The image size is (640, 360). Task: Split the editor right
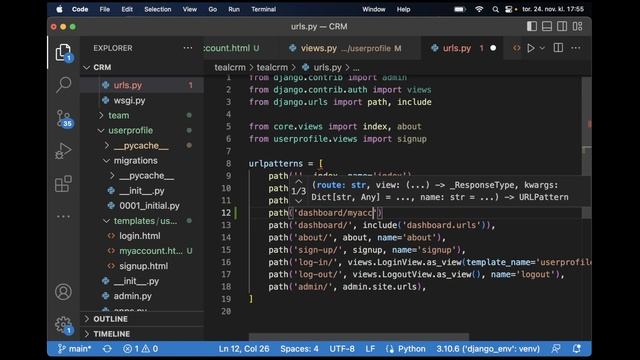(558, 48)
